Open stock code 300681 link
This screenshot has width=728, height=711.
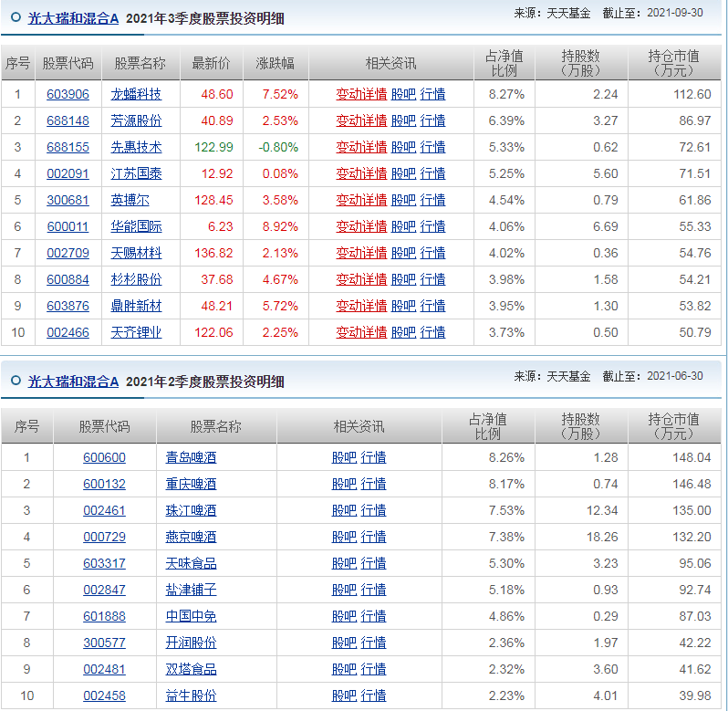point(68,200)
